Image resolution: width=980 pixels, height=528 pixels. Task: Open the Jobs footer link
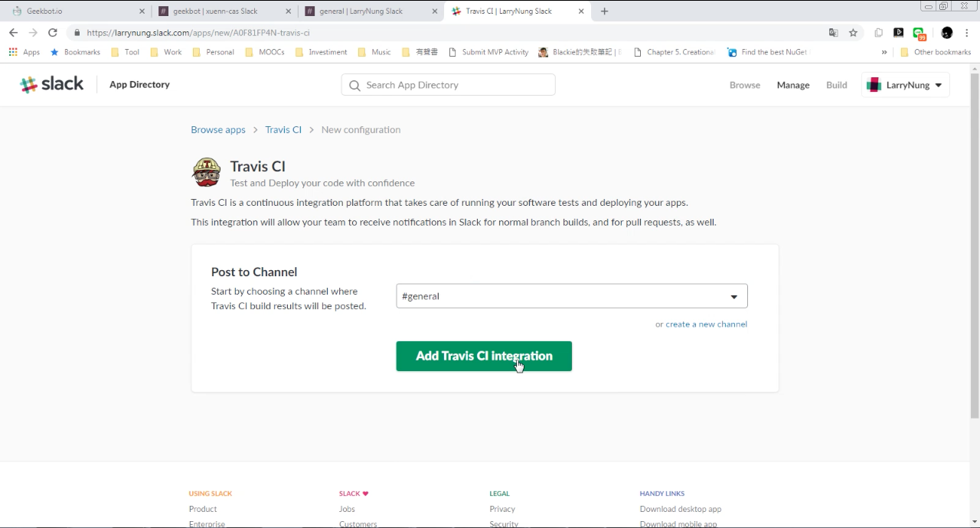pyautogui.click(x=347, y=509)
